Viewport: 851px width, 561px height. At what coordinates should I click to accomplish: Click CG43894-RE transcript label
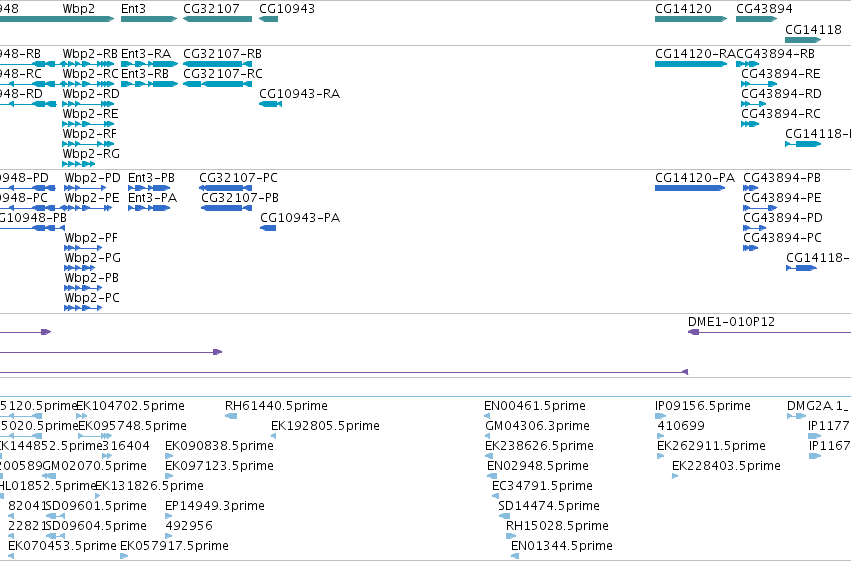[780, 73]
